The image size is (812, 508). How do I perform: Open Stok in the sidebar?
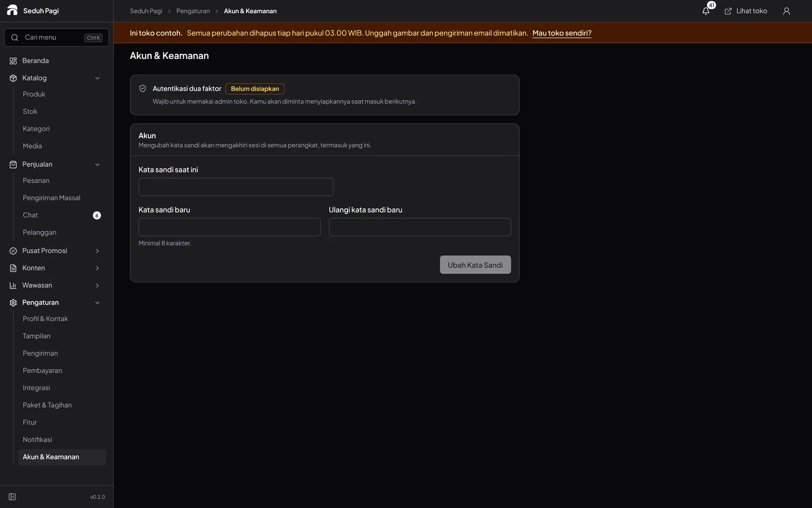point(62,112)
